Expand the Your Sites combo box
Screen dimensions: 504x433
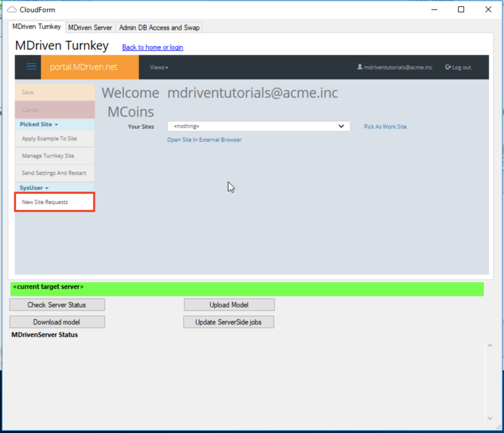[x=258, y=126]
